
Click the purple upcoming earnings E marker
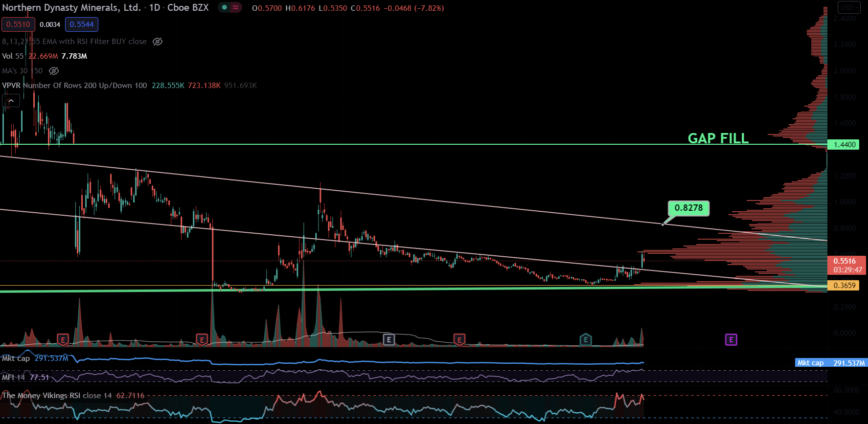click(731, 340)
